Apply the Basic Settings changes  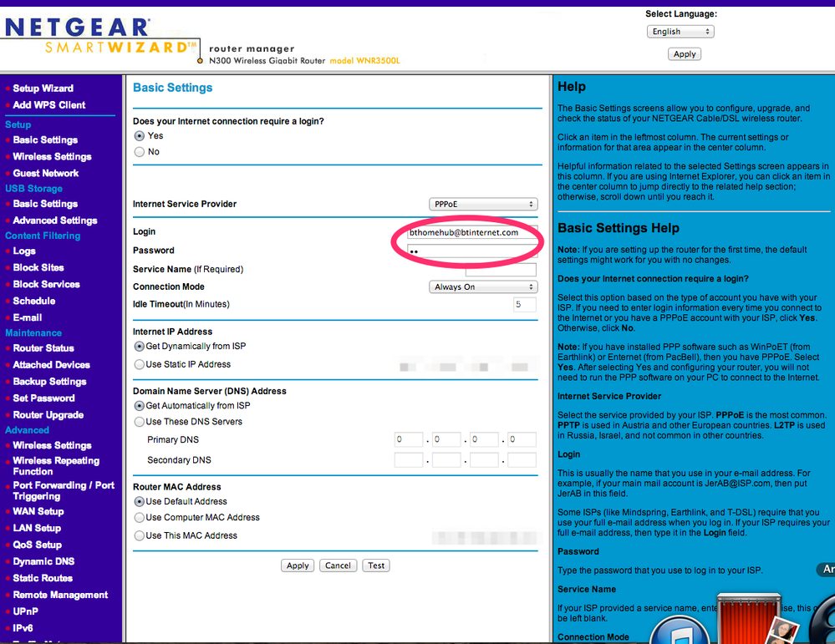pyautogui.click(x=298, y=565)
